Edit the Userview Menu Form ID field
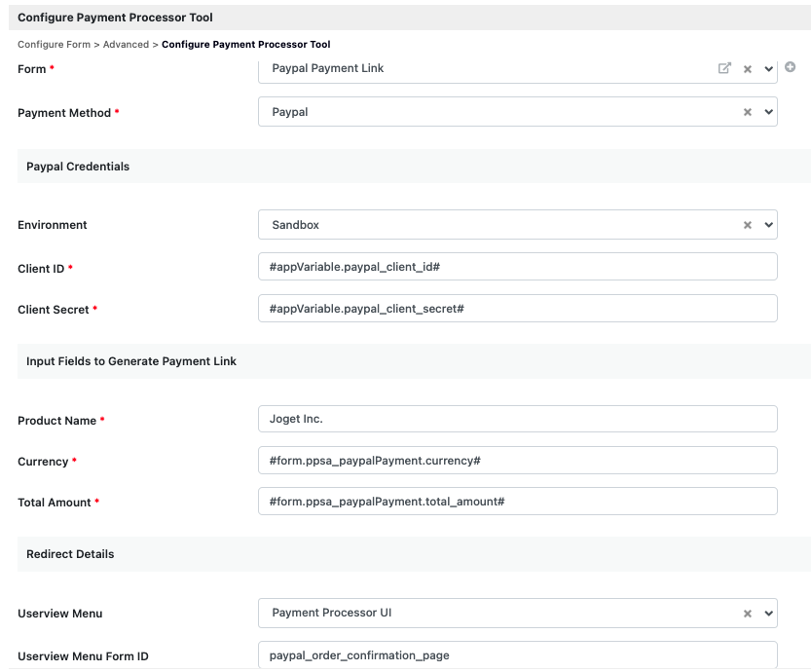This screenshot has width=811, height=672. 518,654
